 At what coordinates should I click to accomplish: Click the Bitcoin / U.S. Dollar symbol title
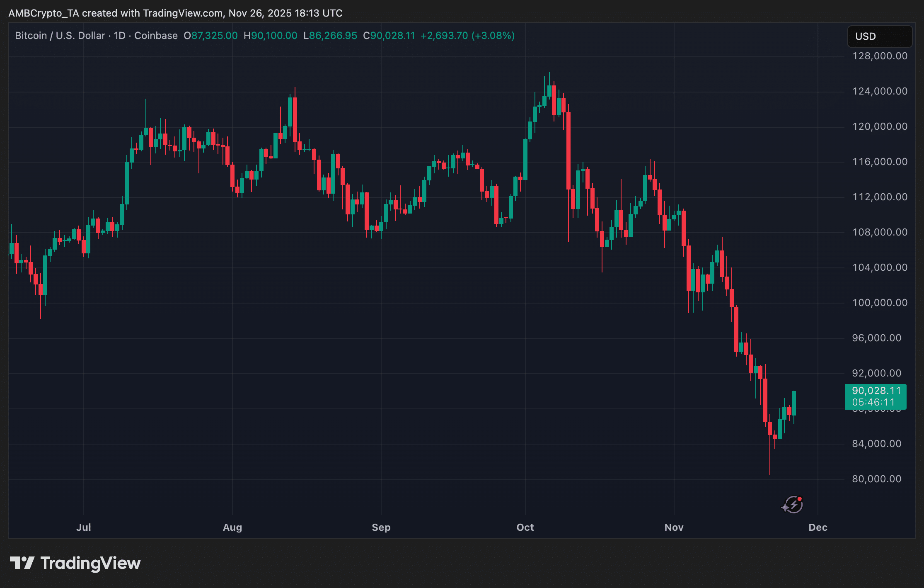60,36
